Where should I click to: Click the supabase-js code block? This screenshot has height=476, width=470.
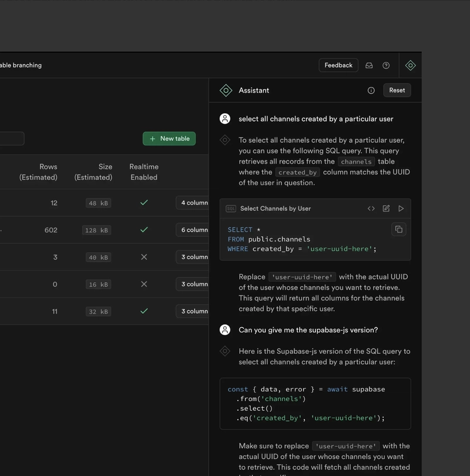tap(315, 404)
